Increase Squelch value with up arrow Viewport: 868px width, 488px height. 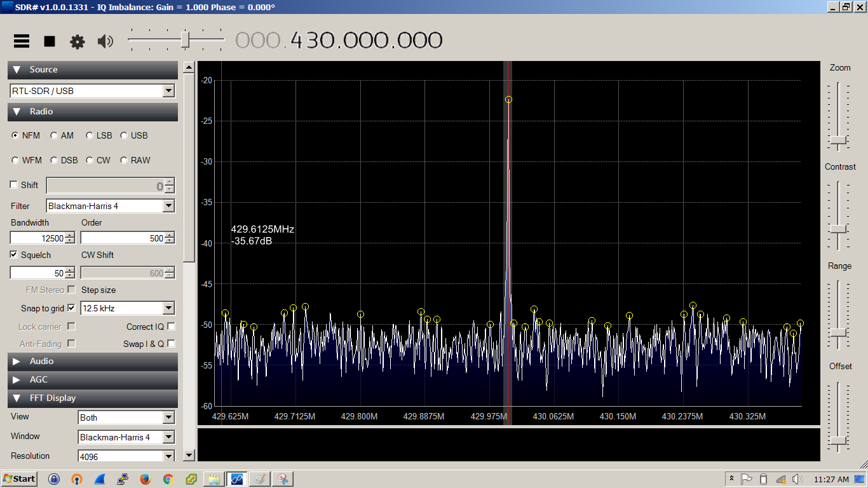(x=70, y=270)
